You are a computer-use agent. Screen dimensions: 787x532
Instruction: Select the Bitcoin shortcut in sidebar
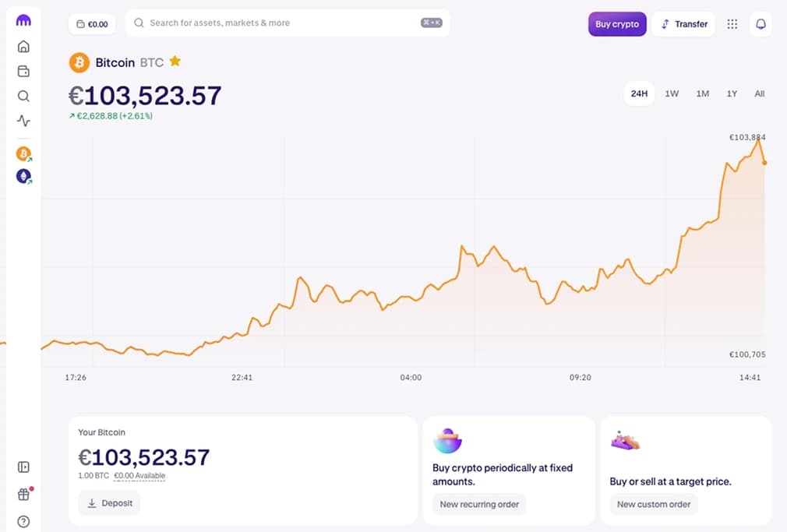[x=23, y=154]
